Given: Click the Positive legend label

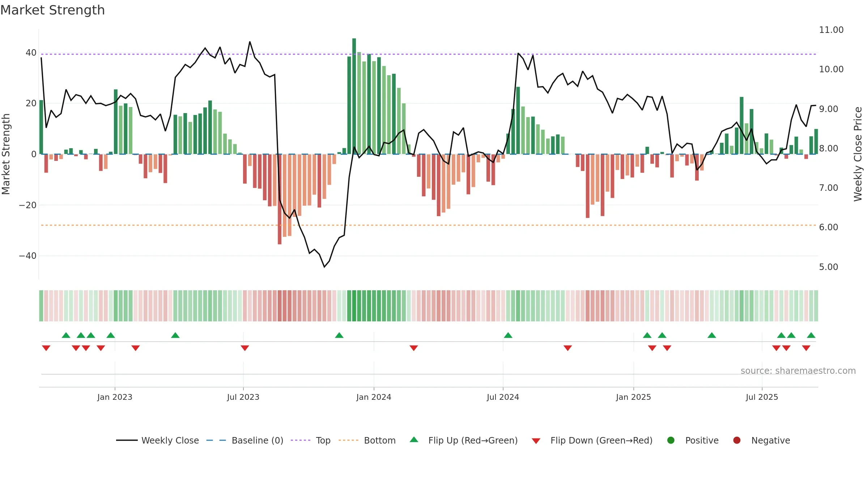Looking at the screenshot, I should tap(702, 440).
